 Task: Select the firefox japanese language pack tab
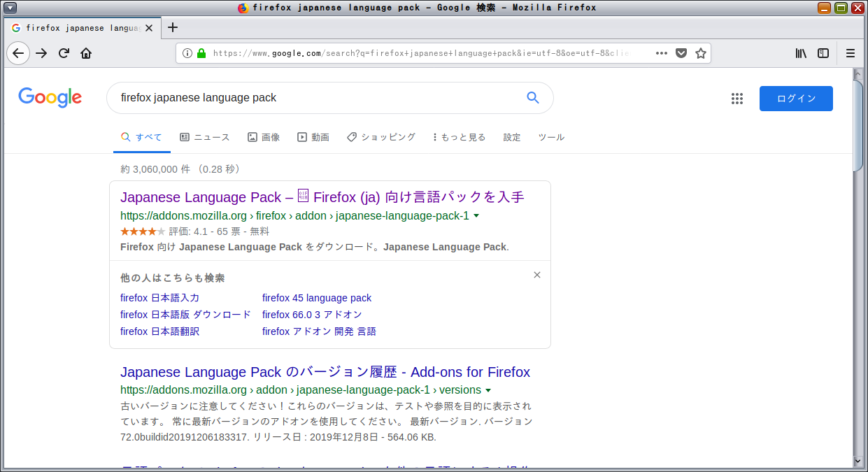pyautogui.click(x=83, y=28)
